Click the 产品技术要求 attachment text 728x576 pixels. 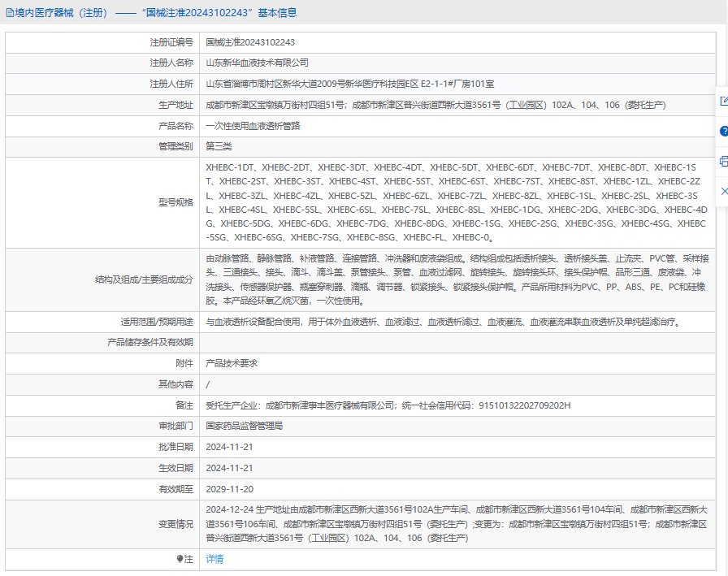coord(232,363)
